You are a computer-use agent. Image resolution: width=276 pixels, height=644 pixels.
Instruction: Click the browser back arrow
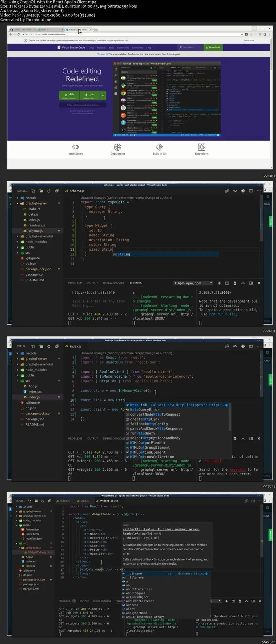[x=10, y=34]
